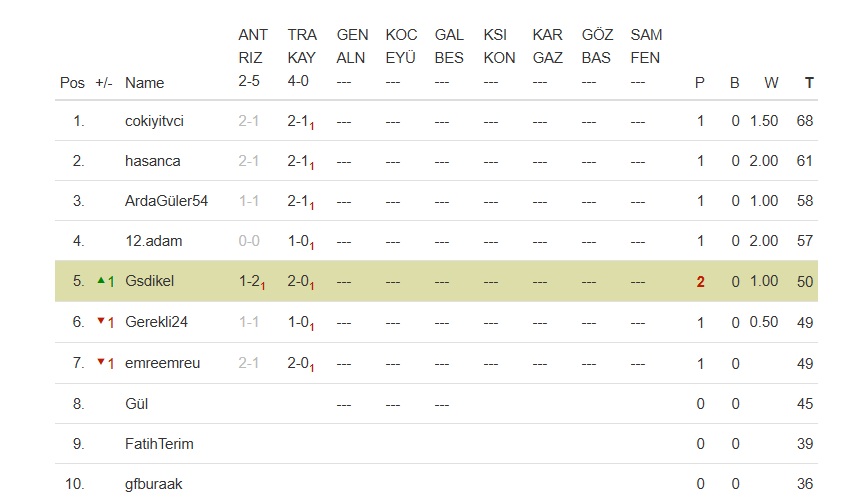Click the T total column header

809,83
